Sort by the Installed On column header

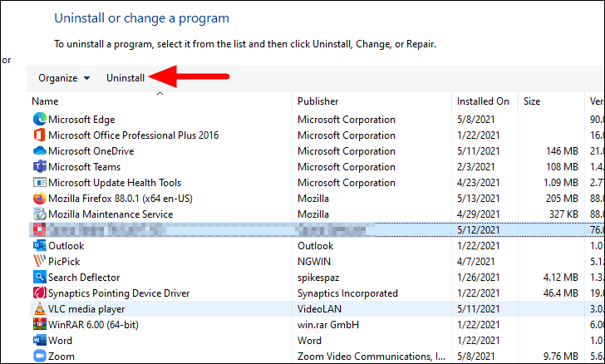point(483,101)
